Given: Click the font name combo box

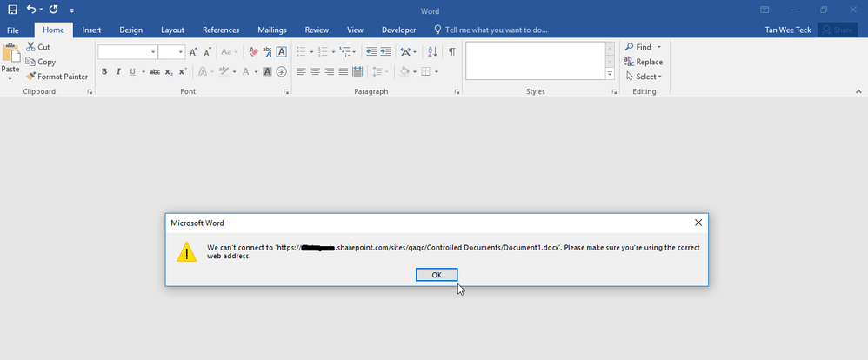Looking at the screenshot, I should (127, 52).
